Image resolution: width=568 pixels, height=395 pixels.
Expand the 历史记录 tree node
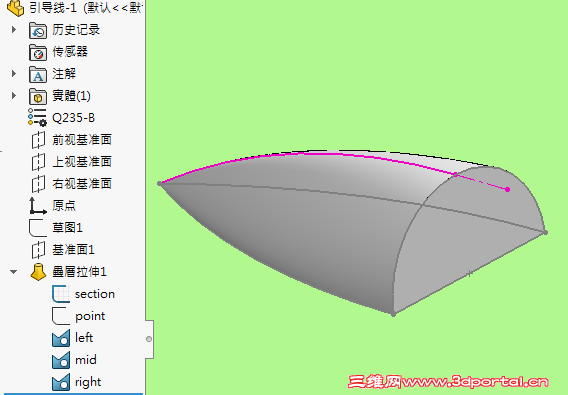[14, 29]
